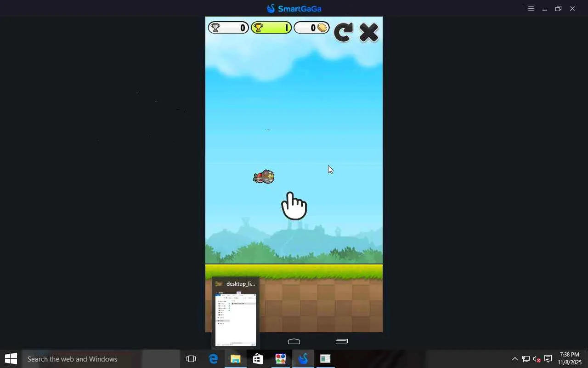
Task: Open the Windows Store taskbar icon
Action: tap(258, 359)
